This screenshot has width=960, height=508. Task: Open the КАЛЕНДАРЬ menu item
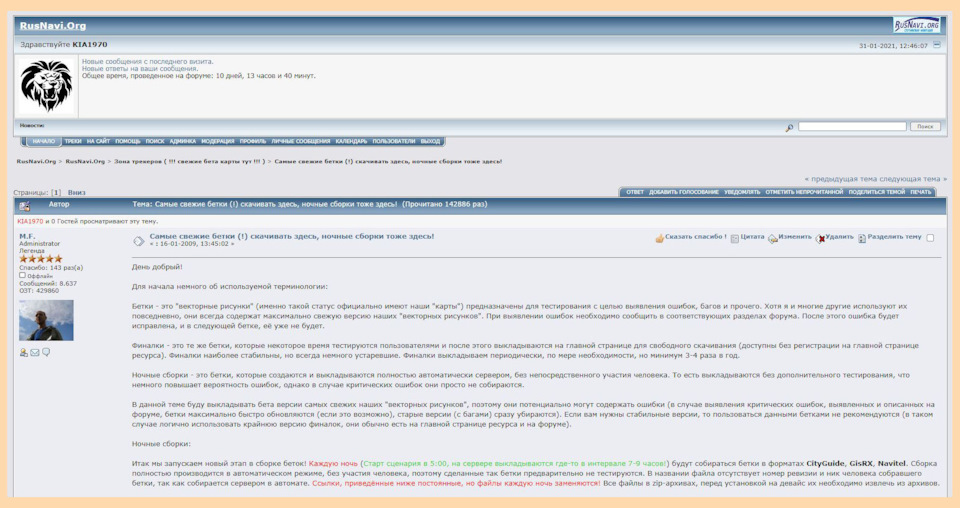(x=351, y=141)
